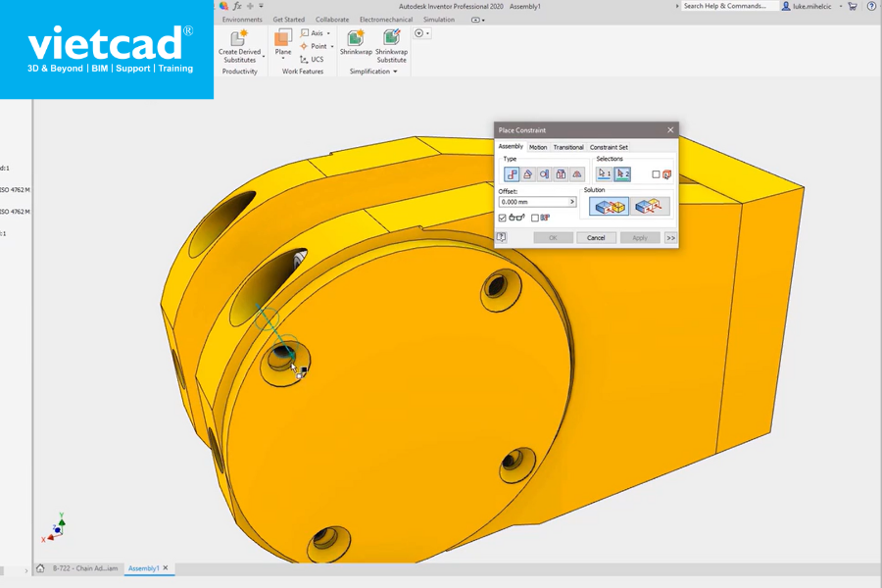Click the Search Help & Commands box
This screenshot has height=588, width=882.
point(729,6)
